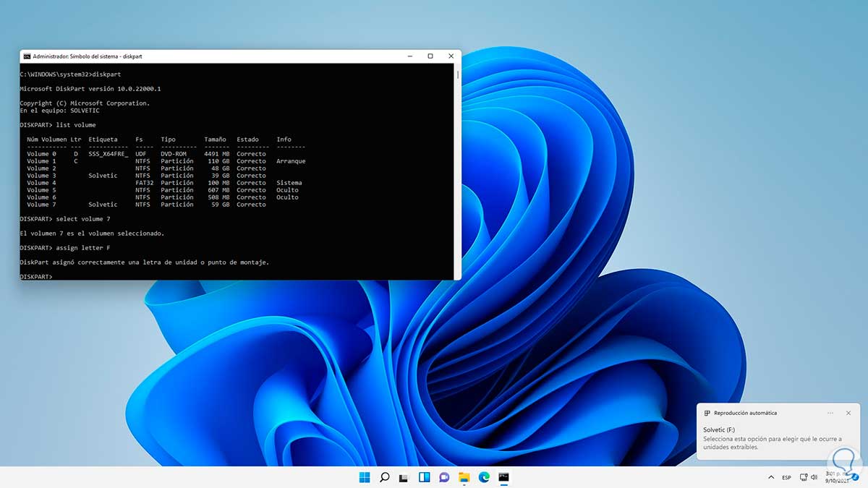Launch Microsoft Edge from the taskbar
This screenshot has width=868, height=488.
coord(484,477)
